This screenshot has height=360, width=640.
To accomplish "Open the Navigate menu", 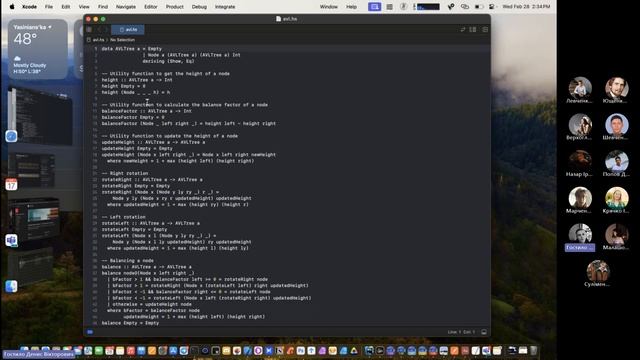I will [x=126, y=7].
